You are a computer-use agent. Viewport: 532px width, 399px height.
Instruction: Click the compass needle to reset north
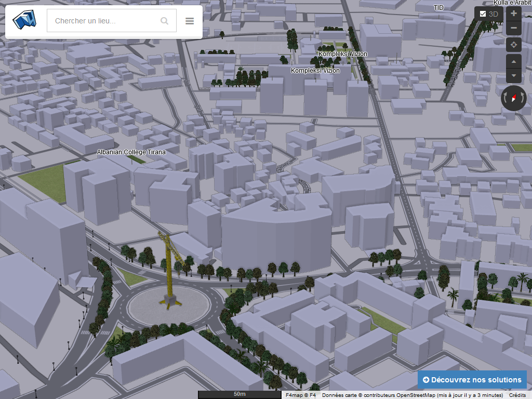(x=514, y=98)
